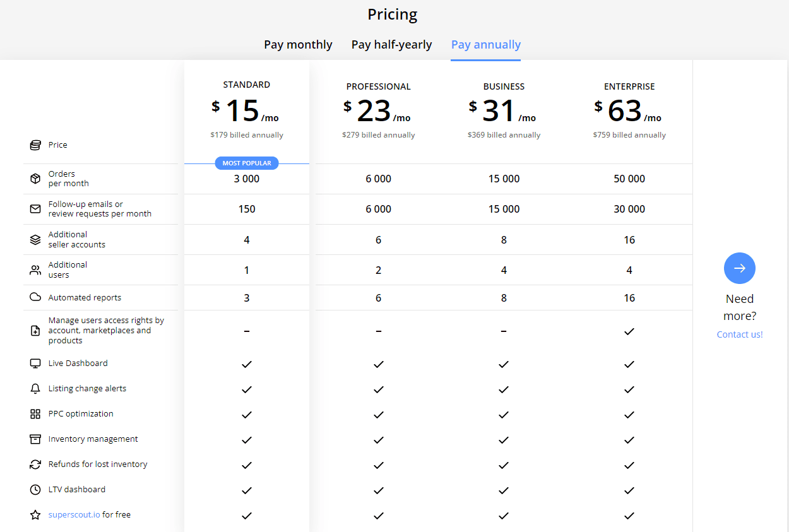Click the Manage users access rights file icon
Screen dimensions: 789x532
pos(35,331)
